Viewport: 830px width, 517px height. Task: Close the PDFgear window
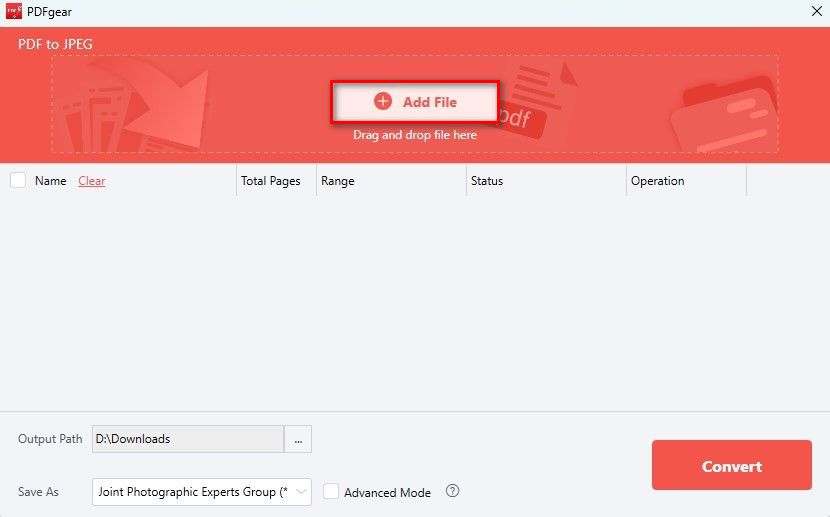coord(817,11)
